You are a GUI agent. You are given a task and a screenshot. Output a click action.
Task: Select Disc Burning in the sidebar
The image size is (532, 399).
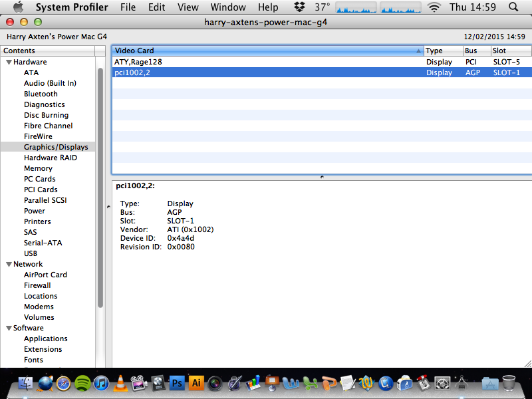coord(46,115)
